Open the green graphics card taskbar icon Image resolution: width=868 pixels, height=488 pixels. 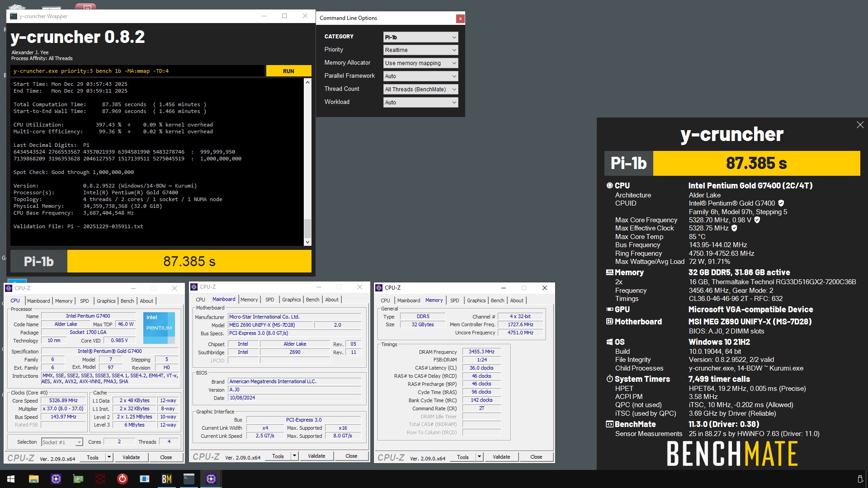tap(78, 479)
